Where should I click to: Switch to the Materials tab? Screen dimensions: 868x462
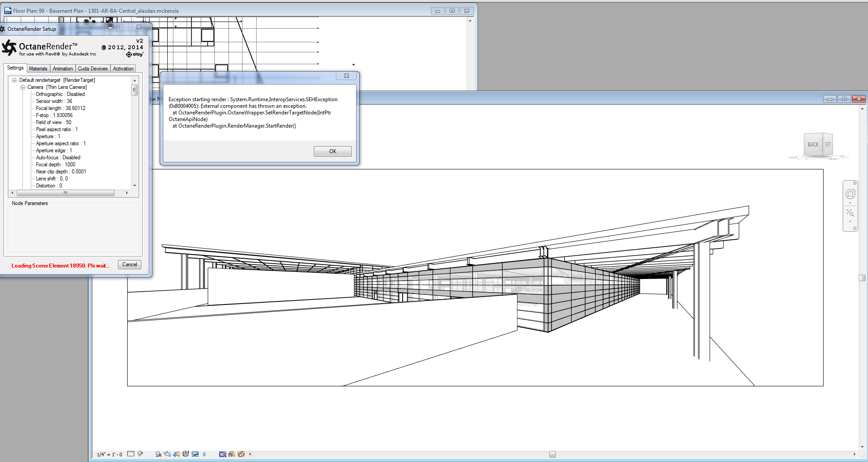[x=38, y=69]
